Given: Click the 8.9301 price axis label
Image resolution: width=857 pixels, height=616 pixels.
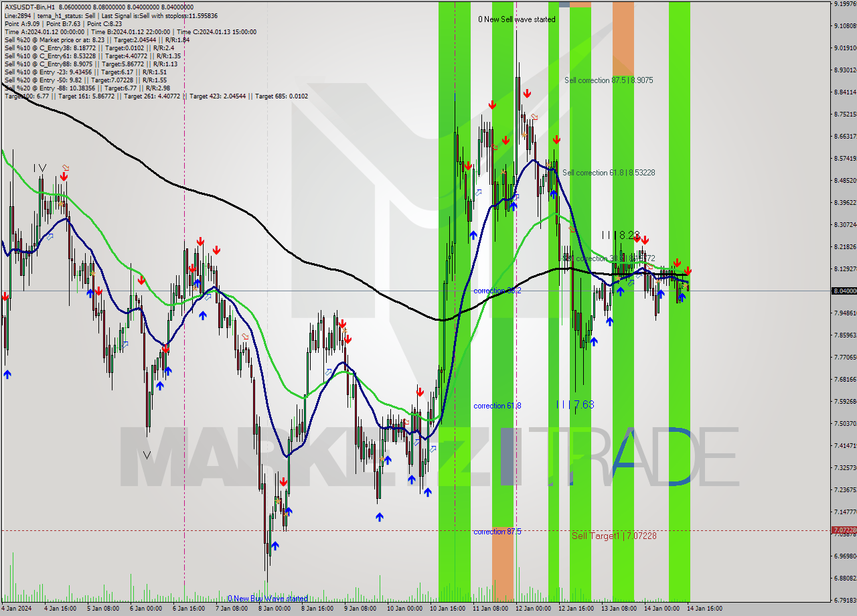Looking at the screenshot, I should coord(845,70).
